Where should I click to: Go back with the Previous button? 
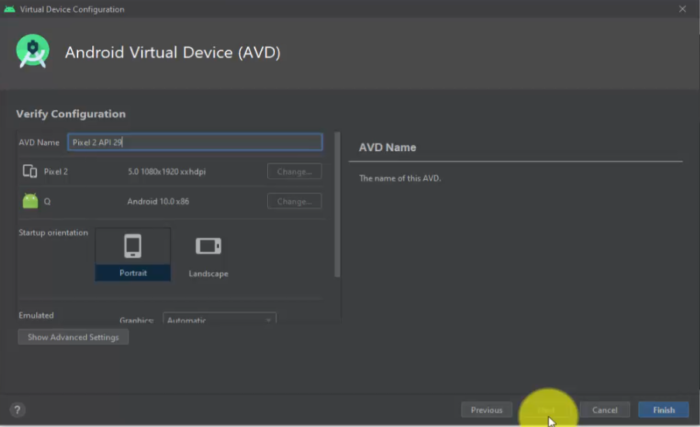pyautogui.click(x=486, y=410)
